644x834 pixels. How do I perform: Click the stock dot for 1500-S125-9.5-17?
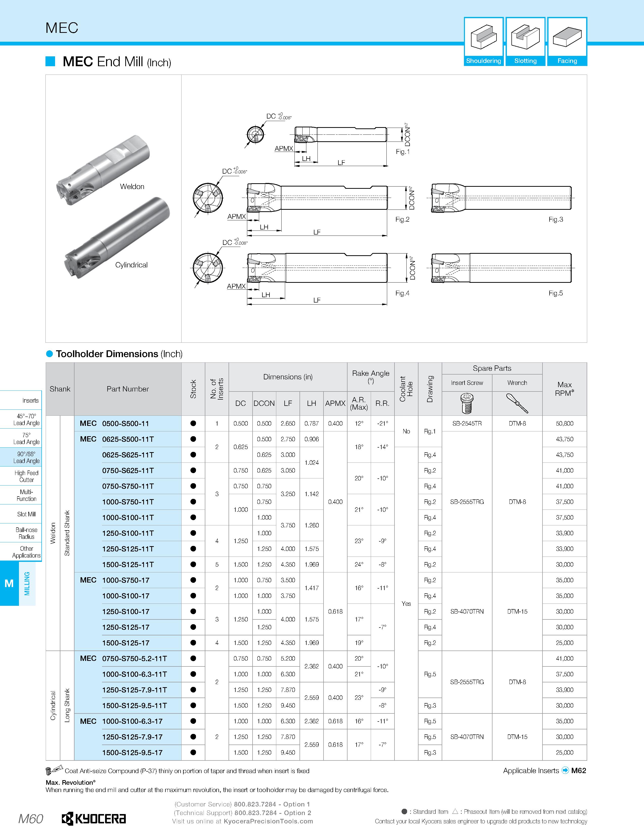click(x=193, y=752)
